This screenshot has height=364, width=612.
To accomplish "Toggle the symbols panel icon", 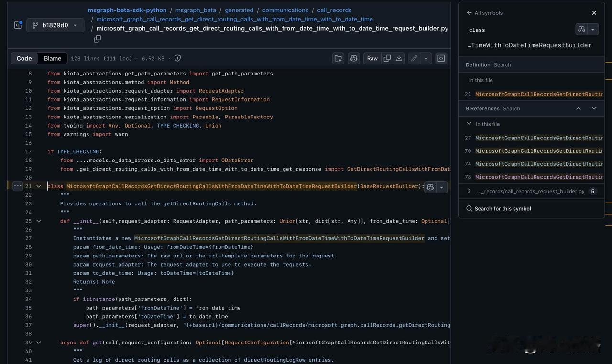I will [441, 58].
